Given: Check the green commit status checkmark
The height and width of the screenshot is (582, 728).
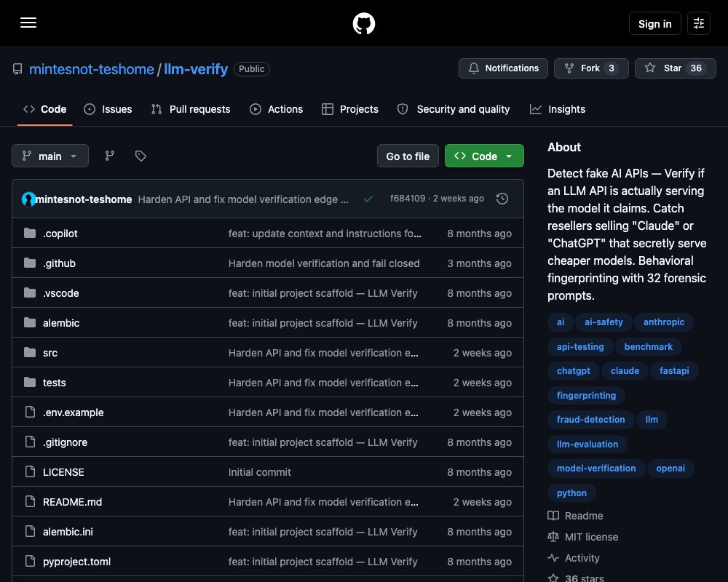Looking at the screenshot, I should 368,199.
